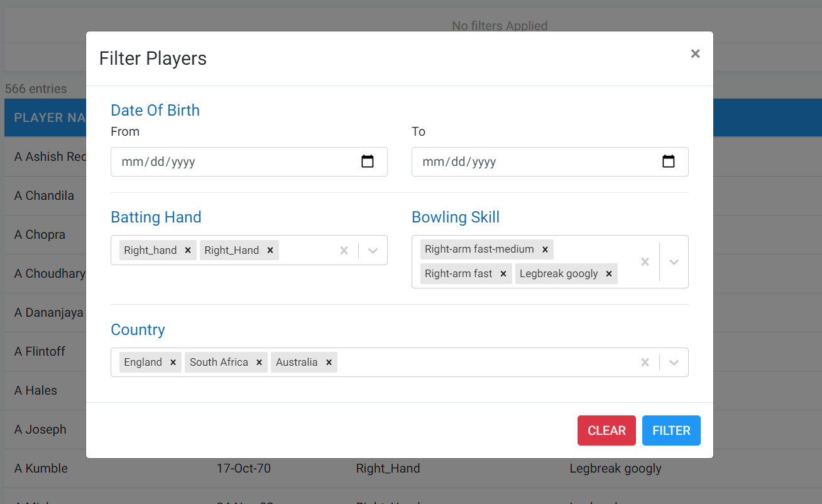Remove the Legbreak googly tag

pyautogui.click(x=608, y=274)
